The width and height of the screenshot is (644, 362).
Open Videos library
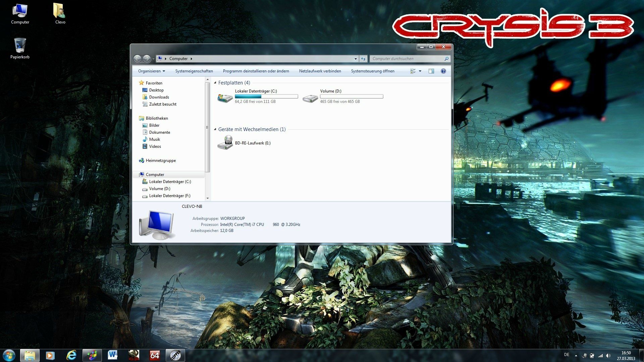(x=155, y=146)
